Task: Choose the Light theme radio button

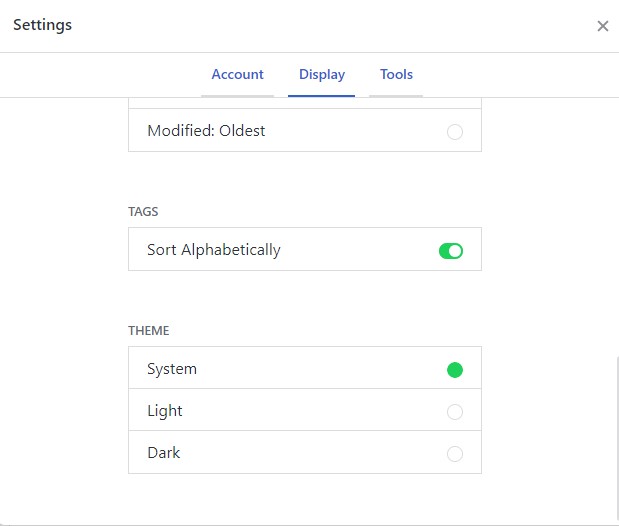Action: 455,411
